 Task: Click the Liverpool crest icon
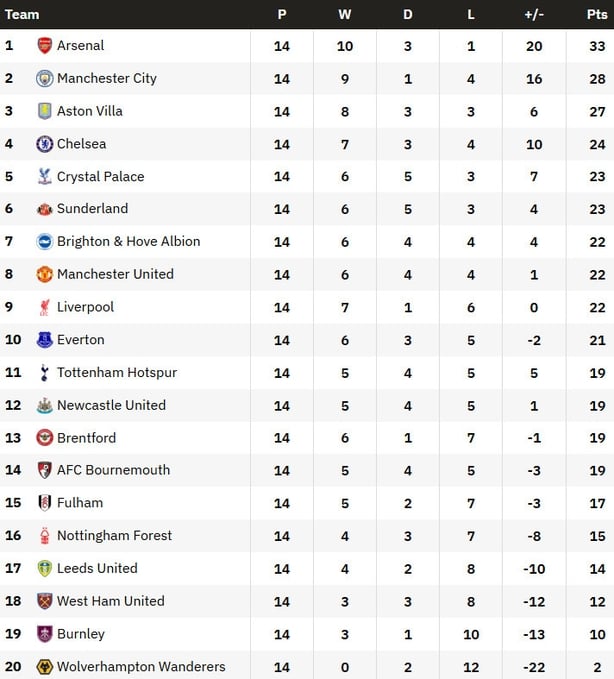point(45,307)
